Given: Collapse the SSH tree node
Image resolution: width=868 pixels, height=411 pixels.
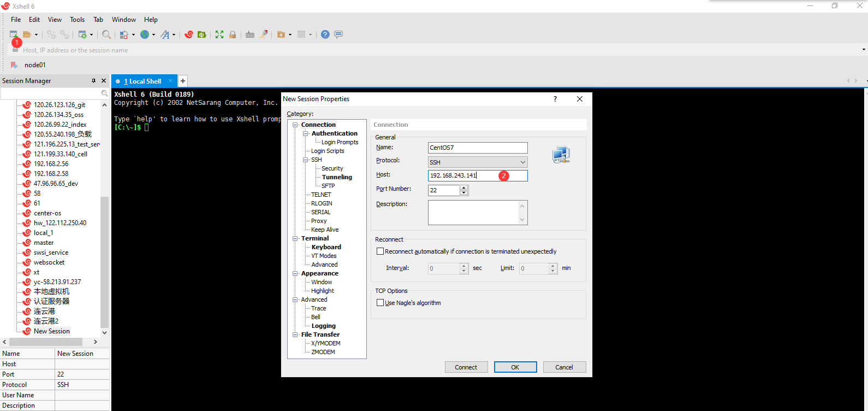Looking at the screenshot, I should (306, 160).
